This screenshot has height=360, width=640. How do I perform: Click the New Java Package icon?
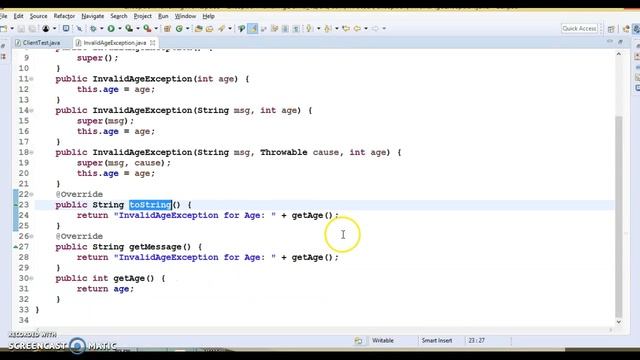coord(167,29)
